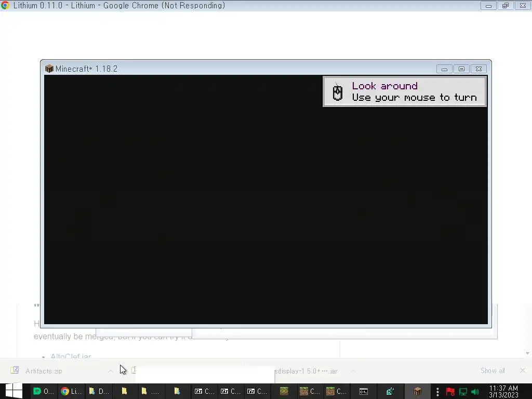Open the unlabeled folder taskbar button
Image resolution: width=532 pixels, height=399 pixels.
[124, 391]
